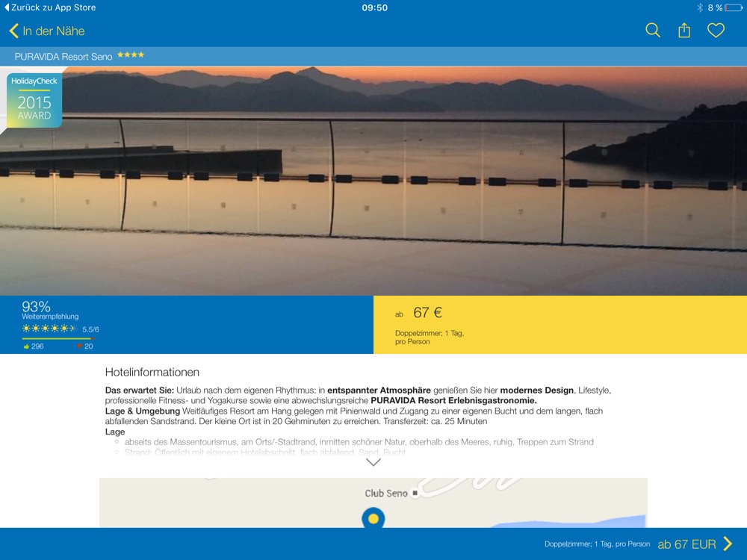Screen dimensions: 747x560
Task: Select Club Seno marker on map
Action: pyautogui.click(x=415, y=494)
